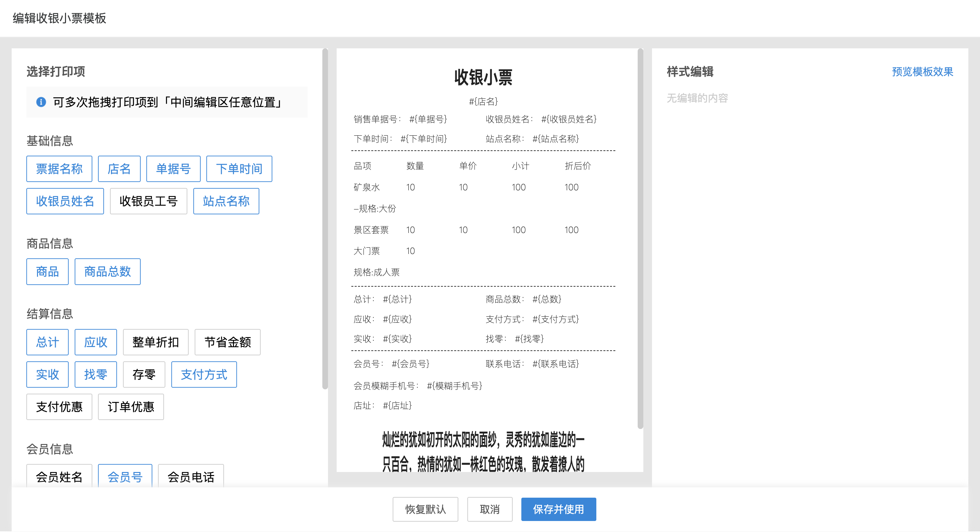This screenshot has width=980, height=532.
Task: Select the 会员模糊手机号 field in receipt
Action: [x=418, y=385]
